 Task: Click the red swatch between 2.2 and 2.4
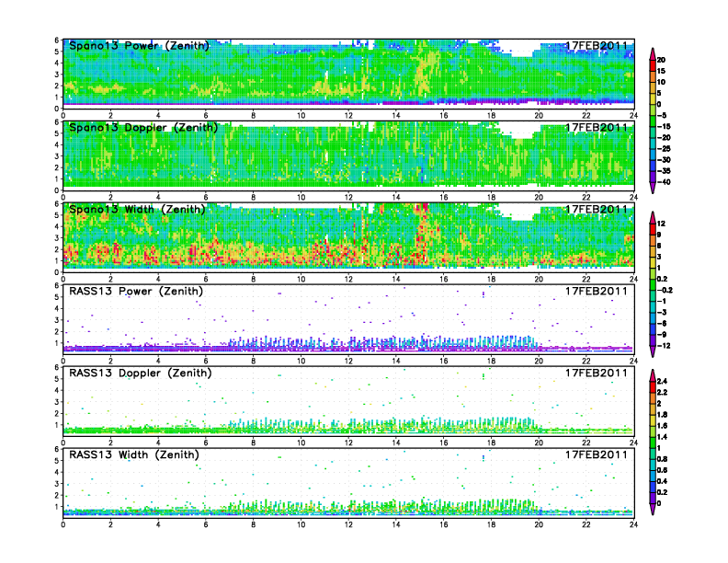point(653,386)
